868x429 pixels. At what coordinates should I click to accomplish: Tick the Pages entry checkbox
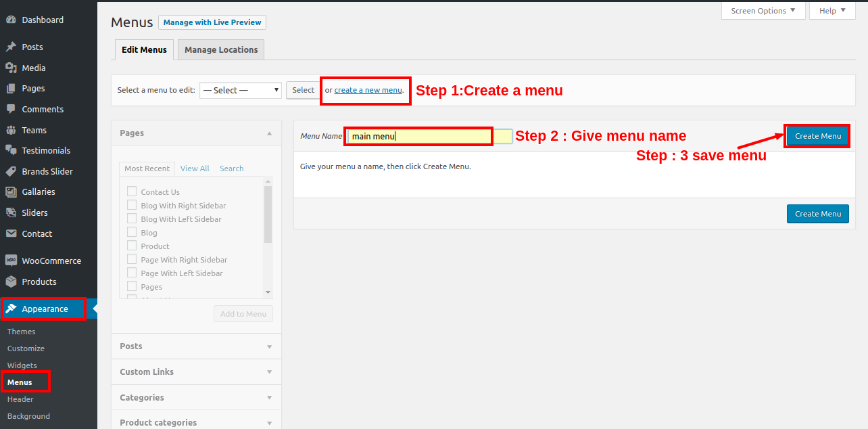point(132,286)
